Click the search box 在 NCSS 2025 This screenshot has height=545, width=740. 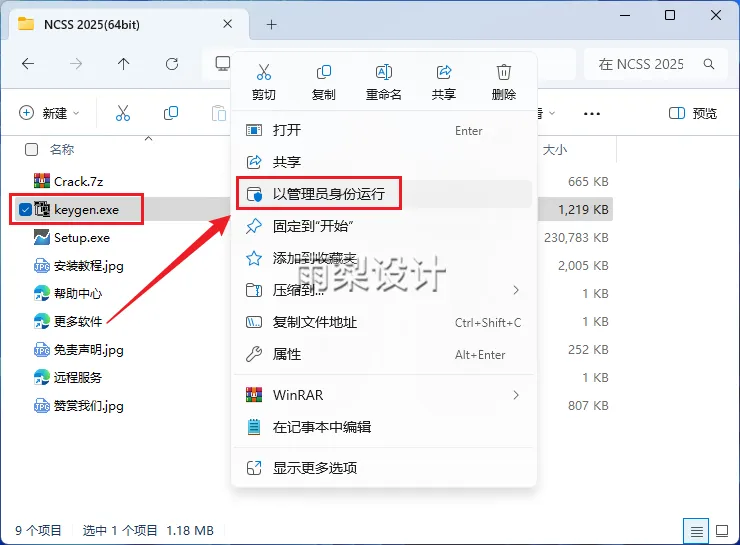pos(641,64)
